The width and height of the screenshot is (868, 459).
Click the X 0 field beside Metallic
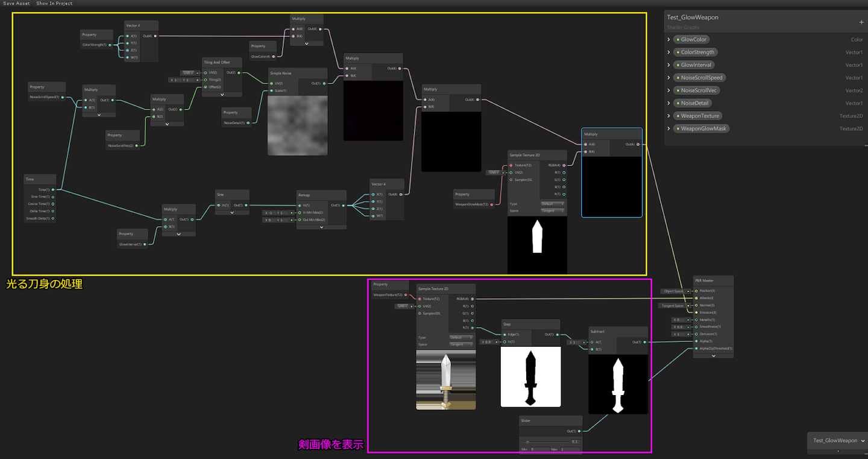pos(680,320)
